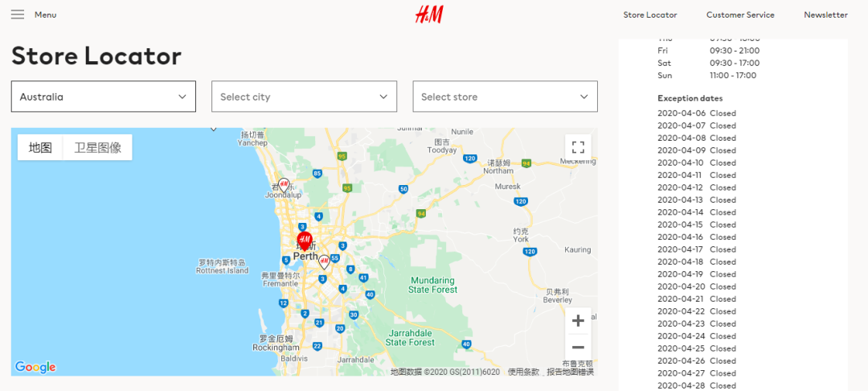The image size is (868, 391).
Task: Click the H&M logo
Action: pos(429,15)
